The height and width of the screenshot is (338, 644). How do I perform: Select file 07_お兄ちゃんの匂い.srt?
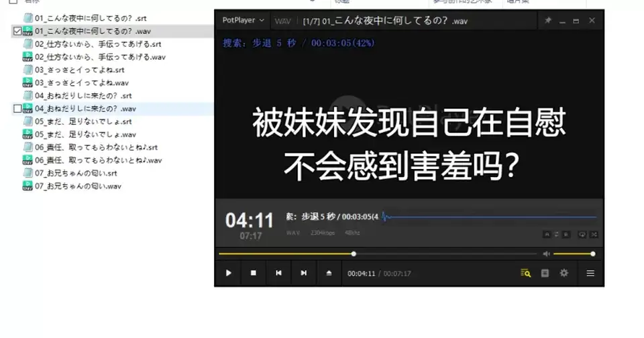(76, 173)
